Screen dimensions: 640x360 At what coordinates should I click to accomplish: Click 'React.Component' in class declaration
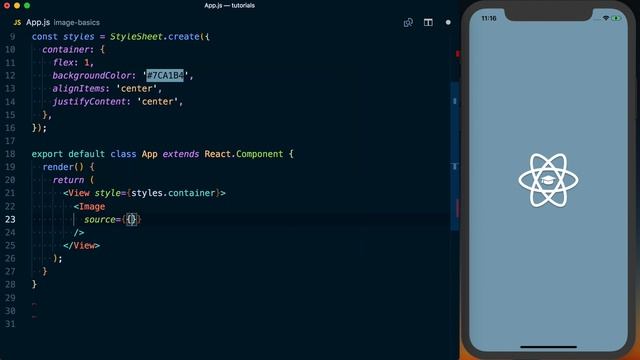click(244, 154)
